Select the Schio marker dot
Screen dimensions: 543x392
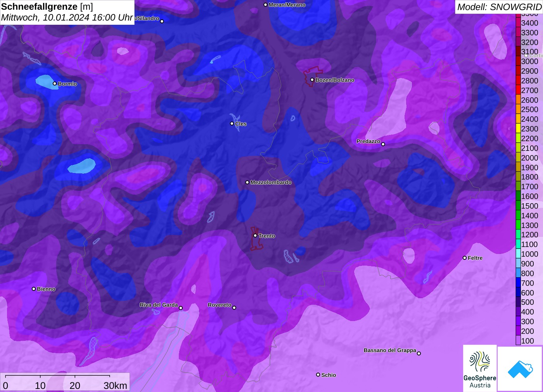pyautogui.click(x=318, y=375)
